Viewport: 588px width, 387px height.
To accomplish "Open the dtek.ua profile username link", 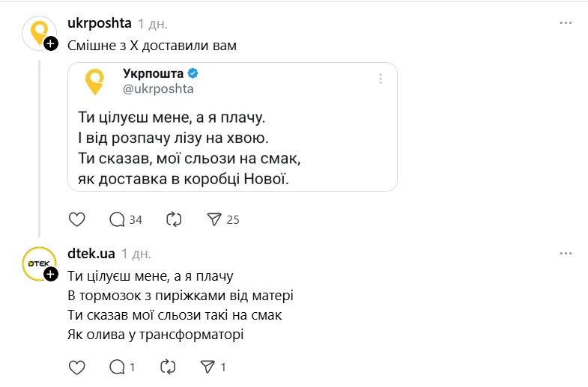I will click(91, 253).
